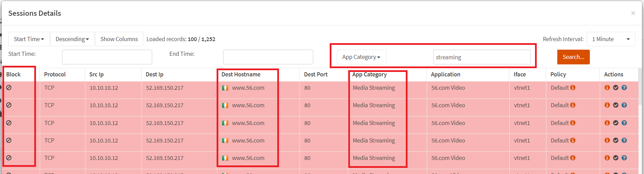Open the Default policy info icon in the third row

(573, 123)
